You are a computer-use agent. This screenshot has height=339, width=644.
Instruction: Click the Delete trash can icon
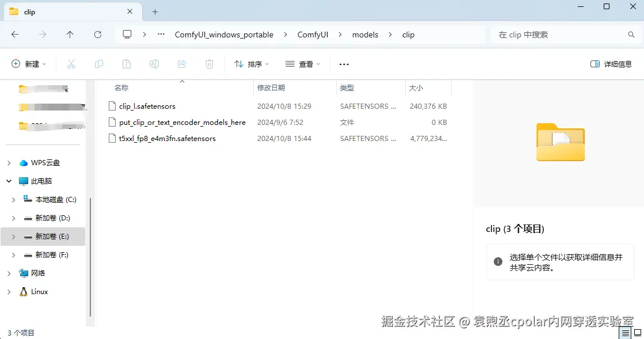tap(209, 64)
